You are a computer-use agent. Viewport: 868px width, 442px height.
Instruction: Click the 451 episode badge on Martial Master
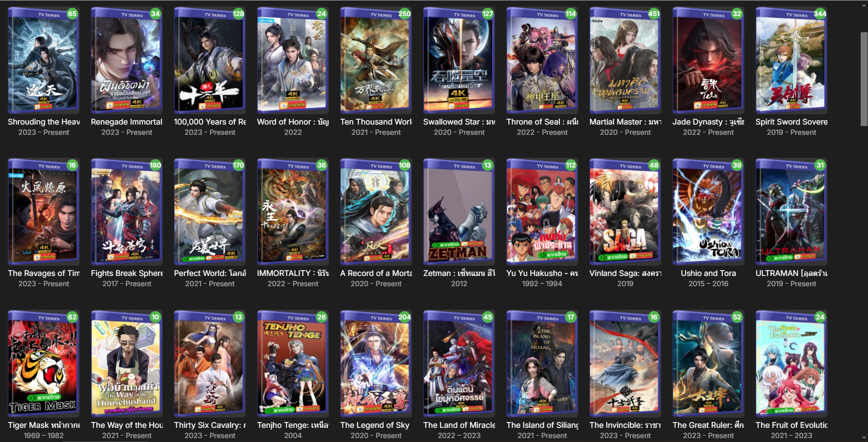click(653, 14)
